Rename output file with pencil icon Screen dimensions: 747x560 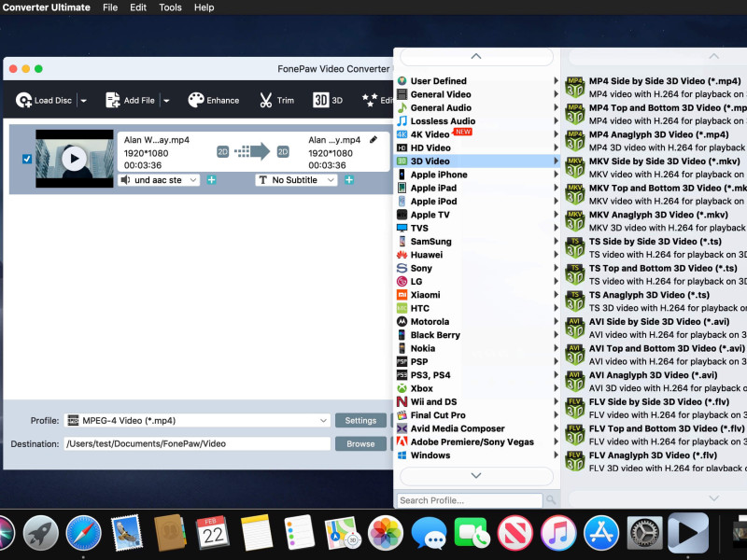pos(373,139)
